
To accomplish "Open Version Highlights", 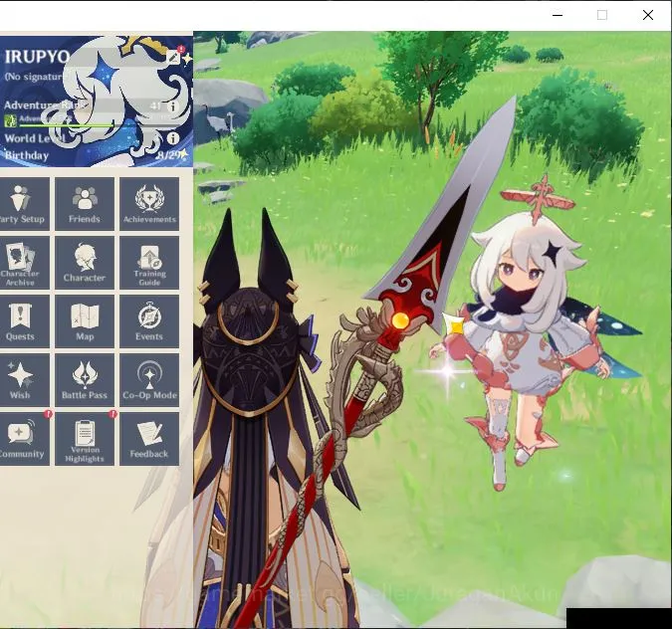I will [x=85, y=439].
